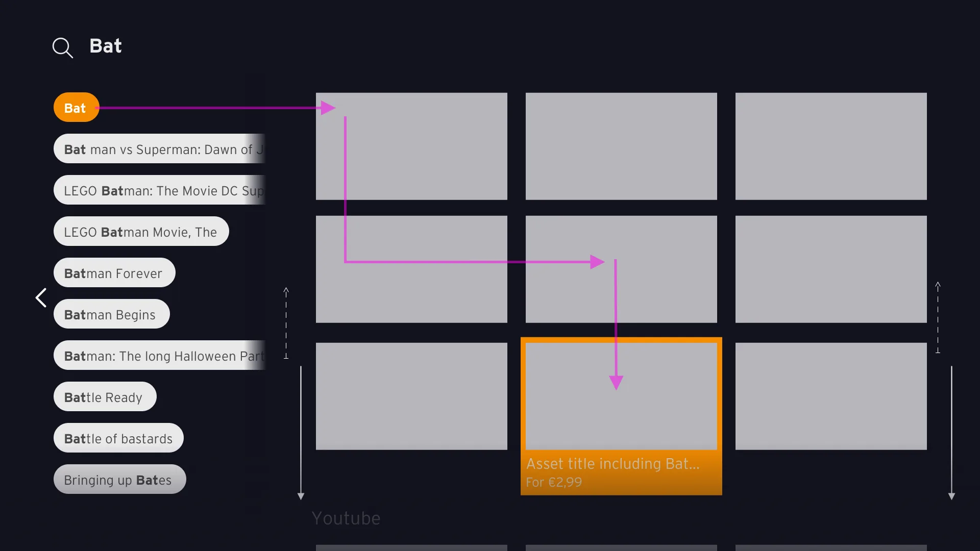Open last thumbnail in third row
The image size is (980, 551).
coord(831,396)
